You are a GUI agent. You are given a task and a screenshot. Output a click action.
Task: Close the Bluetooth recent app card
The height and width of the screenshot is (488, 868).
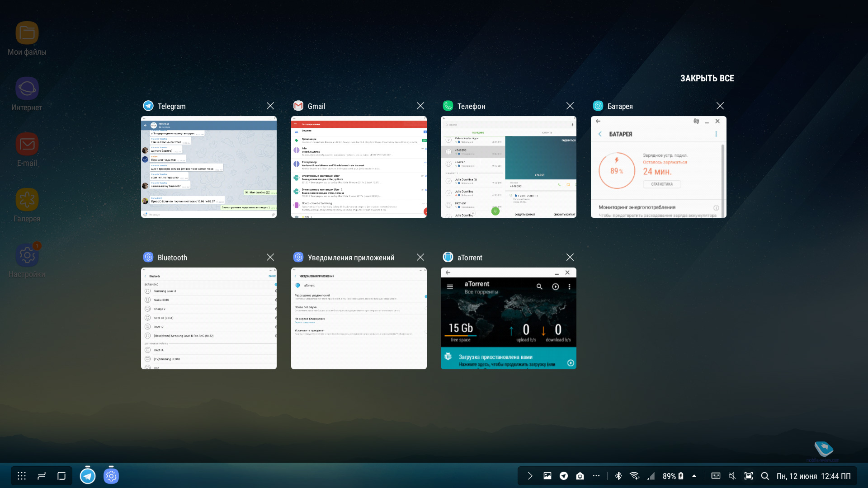[270, 257]
